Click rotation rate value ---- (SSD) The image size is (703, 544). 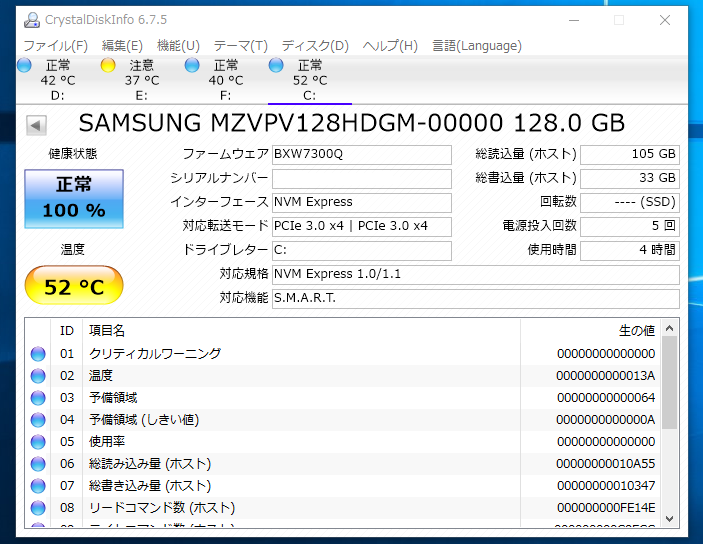pos(630,202)
